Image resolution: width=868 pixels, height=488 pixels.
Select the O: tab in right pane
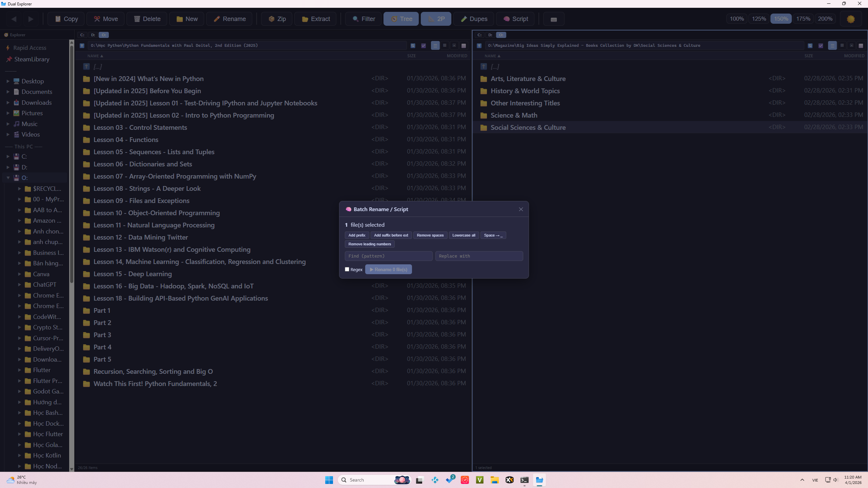point(501,35)
